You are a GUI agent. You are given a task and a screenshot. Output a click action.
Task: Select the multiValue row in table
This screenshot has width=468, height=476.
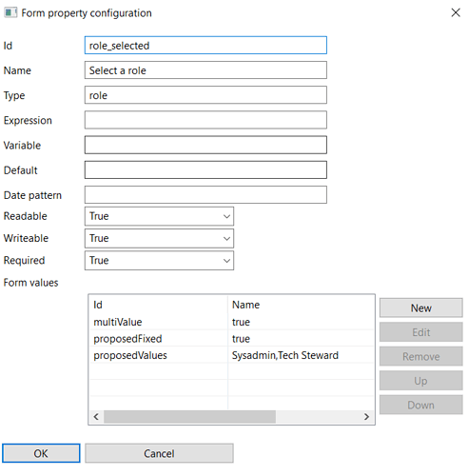[x=232, y=322]
